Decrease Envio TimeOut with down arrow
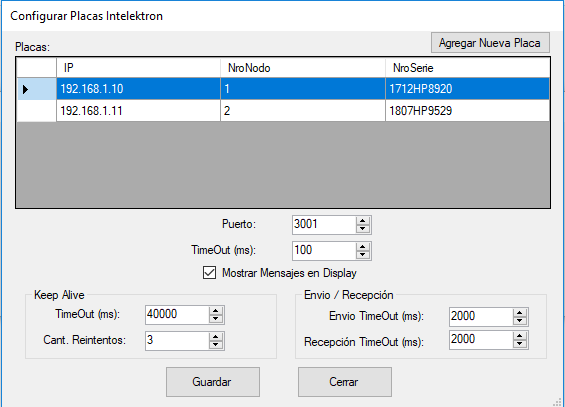 click(520, 321)
